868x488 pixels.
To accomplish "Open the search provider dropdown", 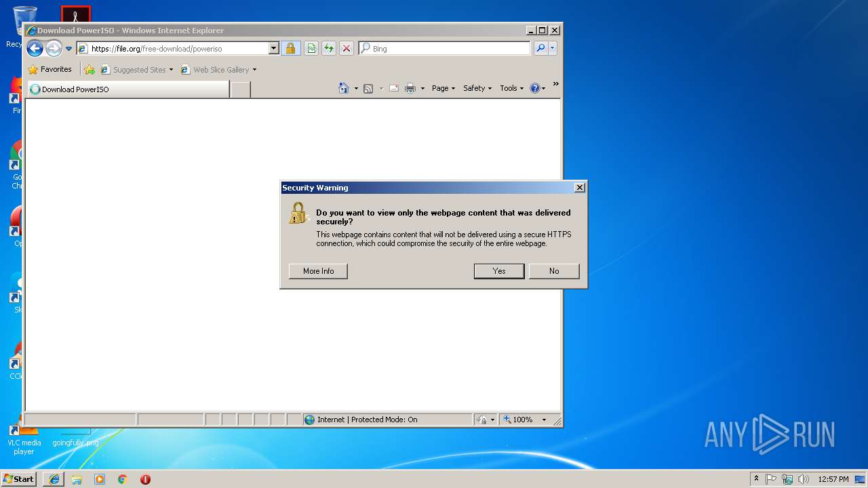I will pos(553,48).
